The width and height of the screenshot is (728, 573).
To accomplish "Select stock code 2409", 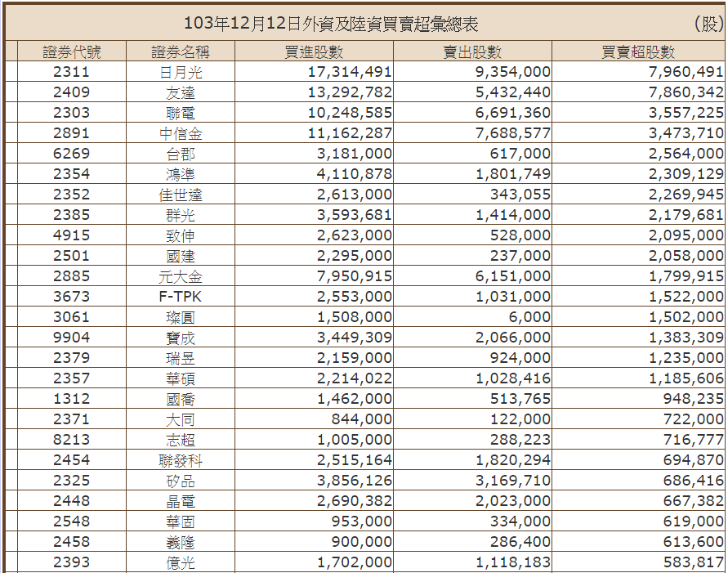I will pos(72,92).
